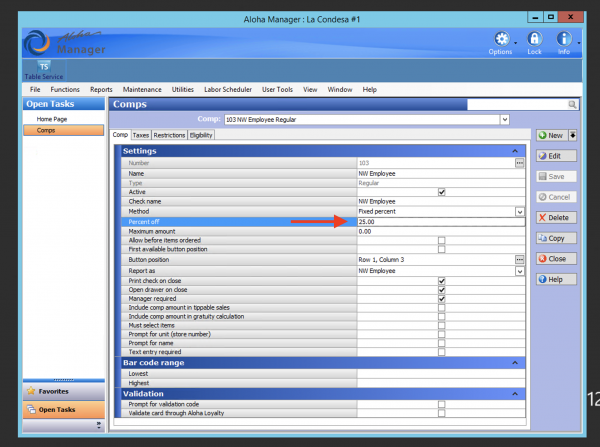Click the Favorites star panel
The height and width of the screenshot is (447, 600).
click(64, 391)
